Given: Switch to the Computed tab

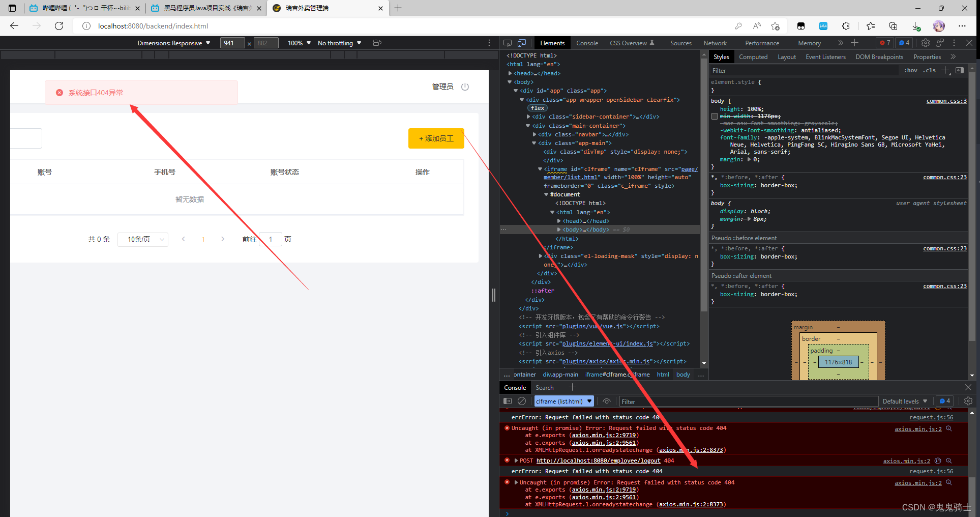Looking at the screenshot, I should tap(753, 57).
